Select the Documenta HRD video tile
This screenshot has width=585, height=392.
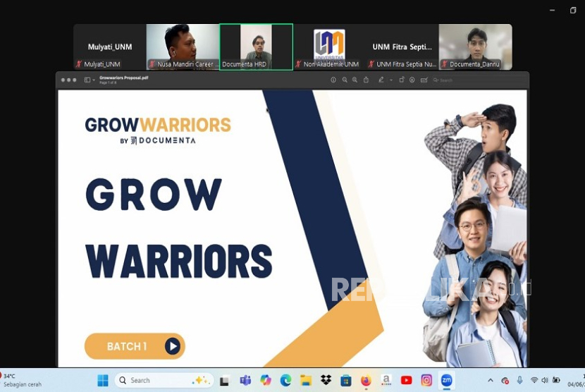pyautogui.click(x=256, y=47)
